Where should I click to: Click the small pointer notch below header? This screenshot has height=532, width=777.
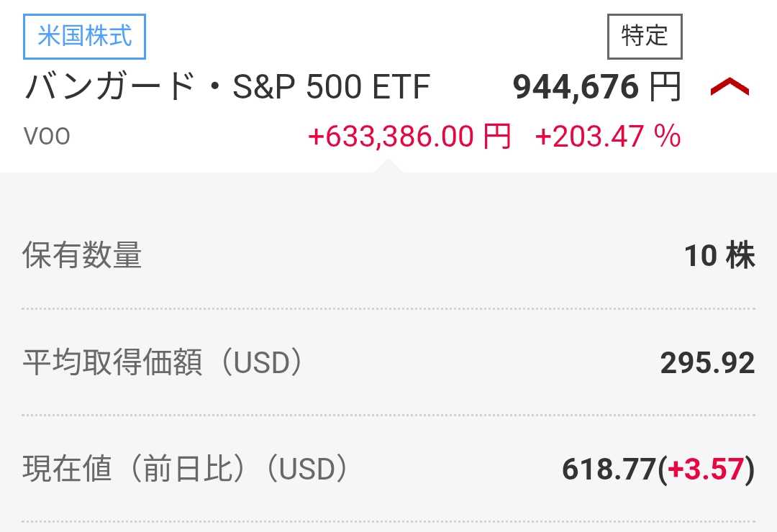(388, 166)
